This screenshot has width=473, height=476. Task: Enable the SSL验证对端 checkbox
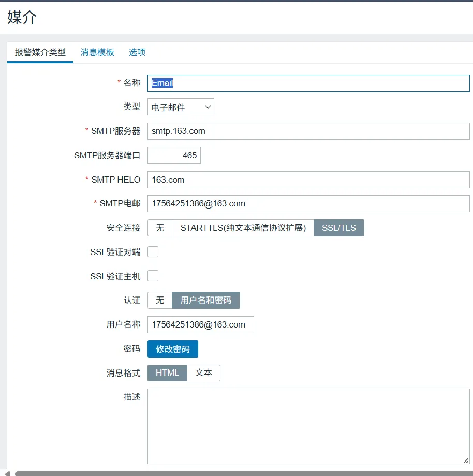coord(153,252)
